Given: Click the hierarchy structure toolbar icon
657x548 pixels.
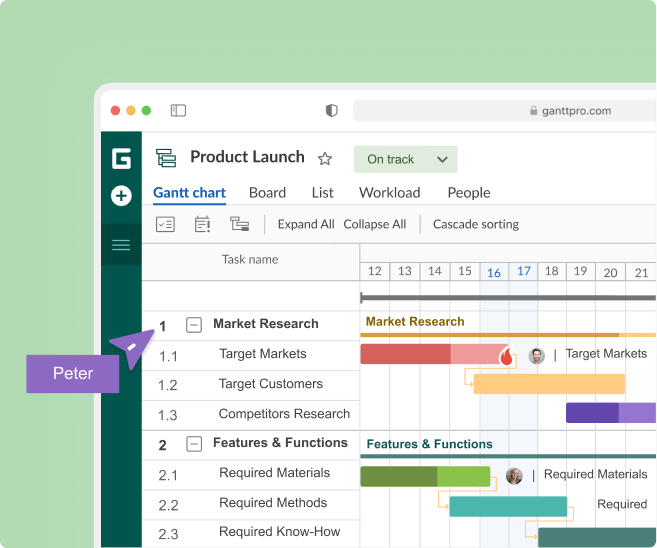Looking at the screenshot, I should tap(239, 224).
